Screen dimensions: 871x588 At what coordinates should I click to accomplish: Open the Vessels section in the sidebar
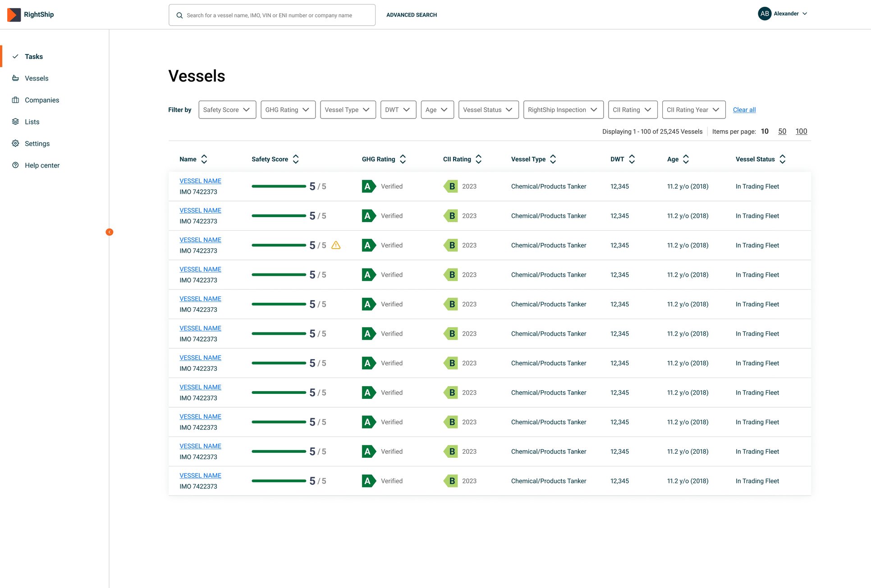tap(37, 78)
